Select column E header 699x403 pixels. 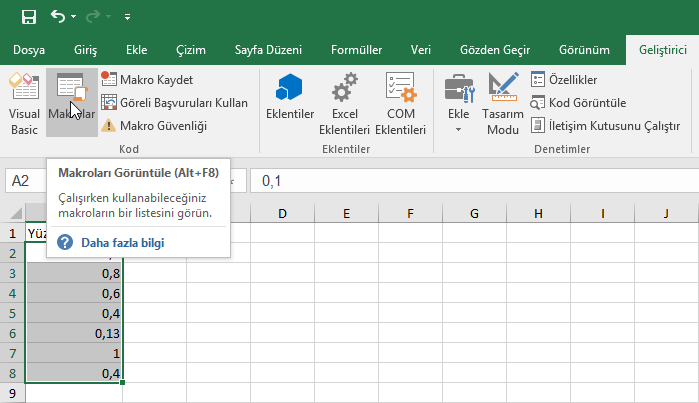(x=346, y=214)
